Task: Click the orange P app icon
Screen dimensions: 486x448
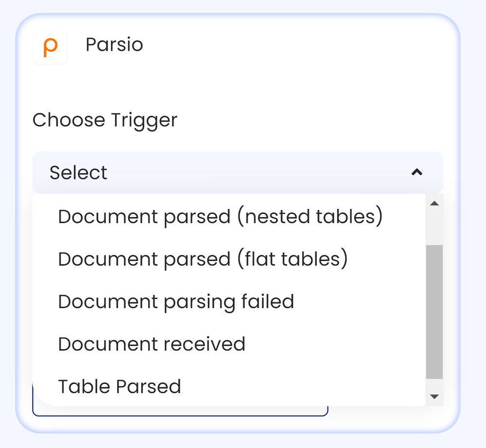Action: (50, 47)
